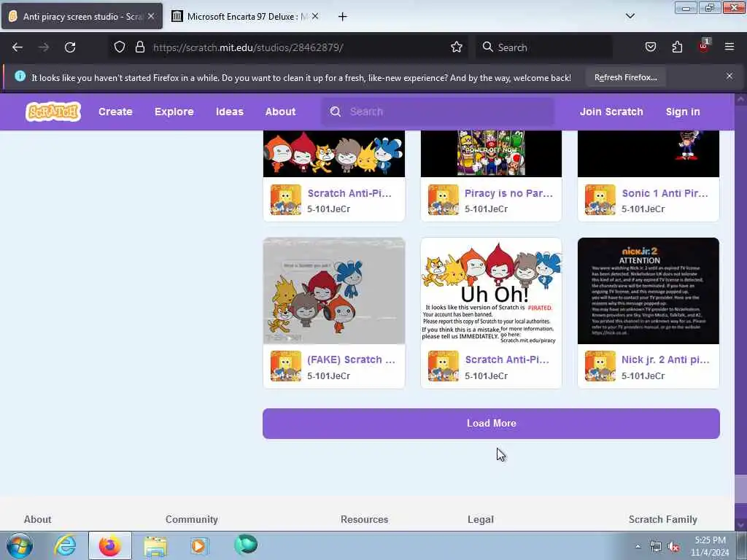The width and height of the screenshot is (747, 560).
Task: Click the Scratch logo
Action: pos(53,112)
